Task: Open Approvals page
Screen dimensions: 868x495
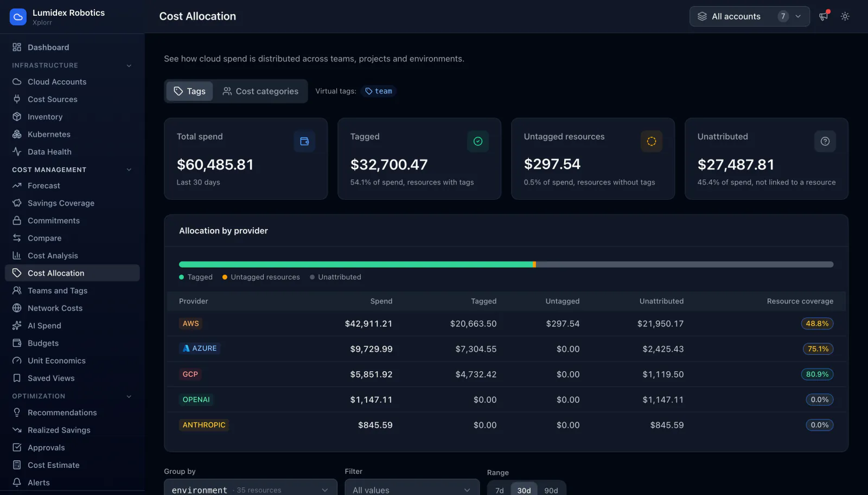Action: (72, 448)
